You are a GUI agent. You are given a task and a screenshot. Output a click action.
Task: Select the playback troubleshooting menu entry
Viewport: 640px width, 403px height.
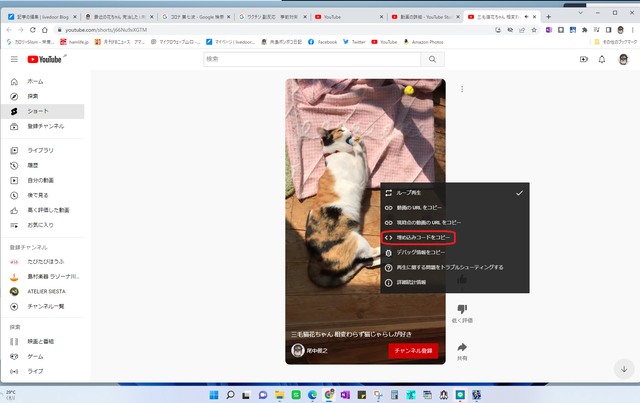[x=455, y=267]
